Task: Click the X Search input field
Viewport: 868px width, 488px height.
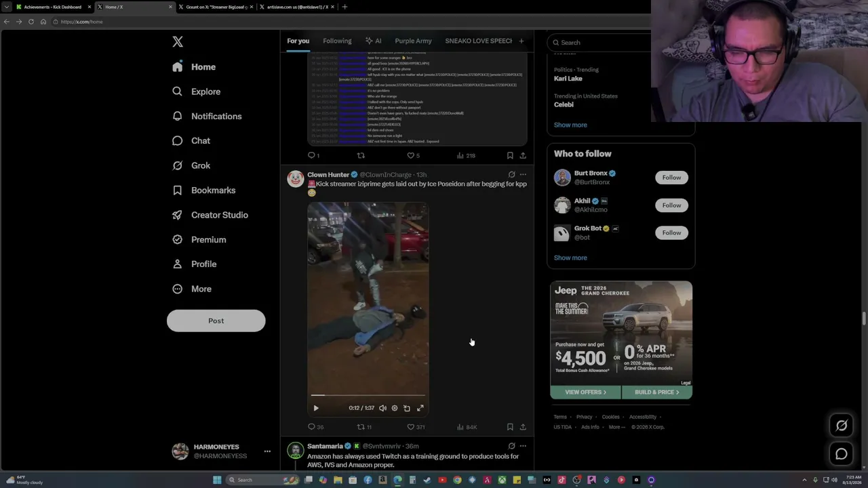Action: pos(600,42)
